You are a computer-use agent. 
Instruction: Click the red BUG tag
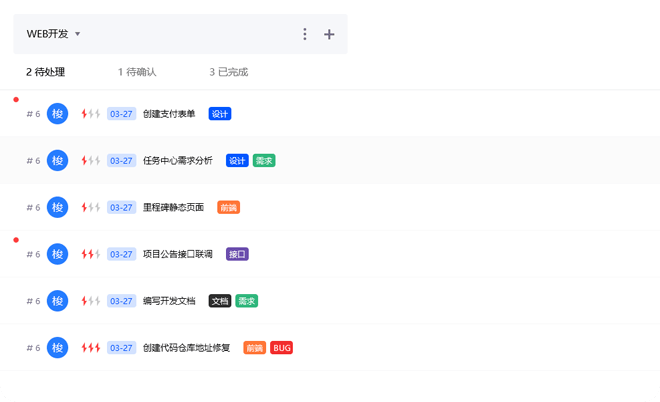pyautogui.click(x=282, y=348)
